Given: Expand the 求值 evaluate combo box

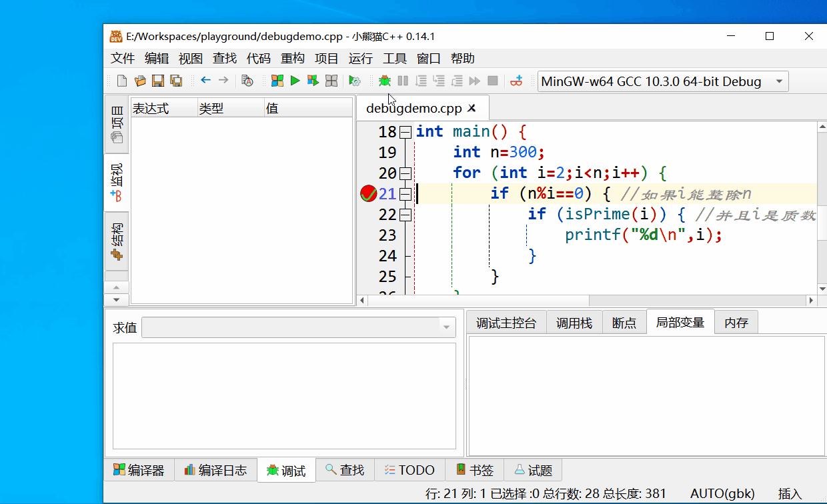Looking at the screenshot, I should coord(446,327).
